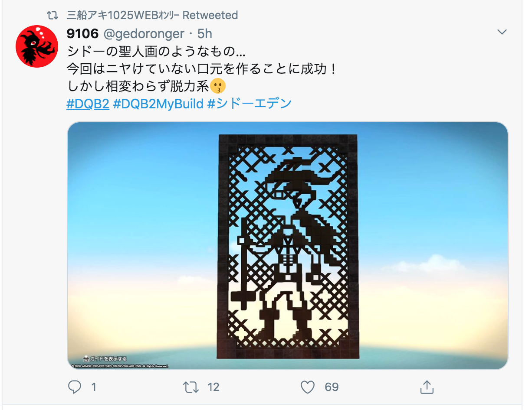Viewport: 532px width, 410px height.
Task: View the retweet count 12
Action: [x=213, y=387]
